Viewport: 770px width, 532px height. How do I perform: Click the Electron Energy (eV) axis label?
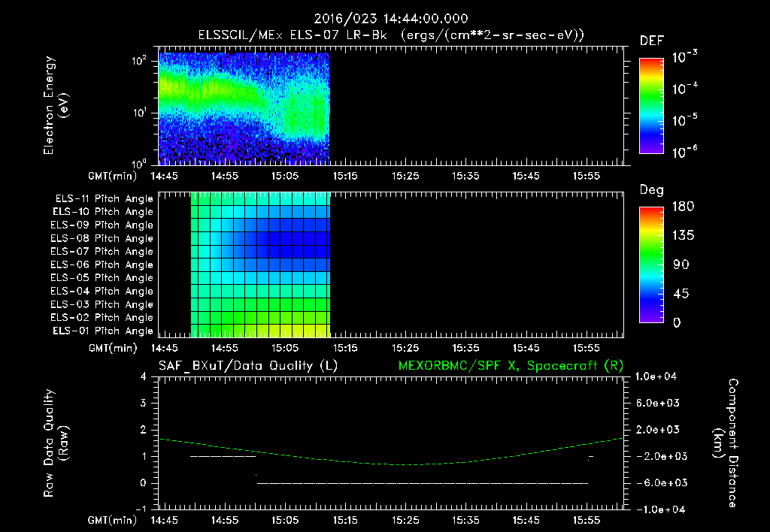click(x=56, y=105)
